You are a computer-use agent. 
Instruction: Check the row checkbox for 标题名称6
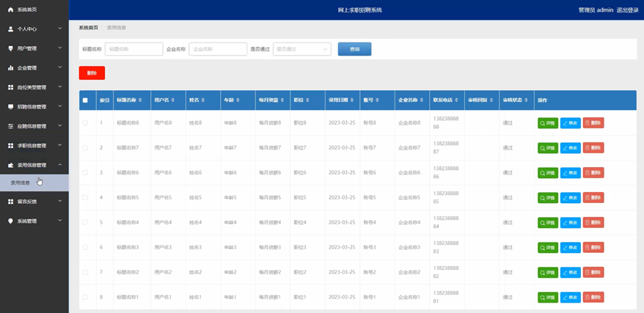pyautogui.click(x=85, y=173)
